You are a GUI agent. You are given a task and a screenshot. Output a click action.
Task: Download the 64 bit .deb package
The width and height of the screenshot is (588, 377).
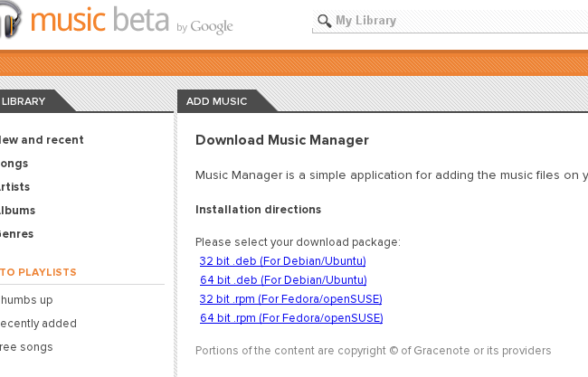(x=283, y=280)
